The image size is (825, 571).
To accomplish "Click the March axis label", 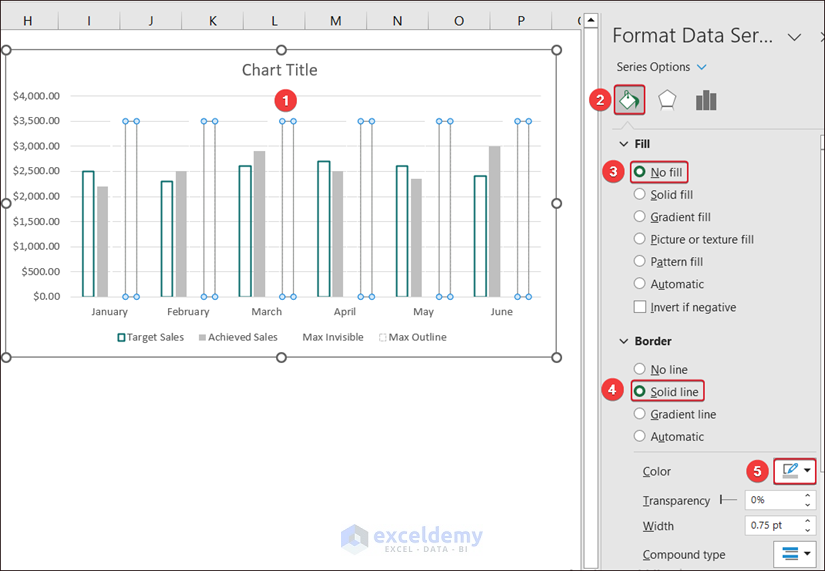I will (x=266, y=312).
